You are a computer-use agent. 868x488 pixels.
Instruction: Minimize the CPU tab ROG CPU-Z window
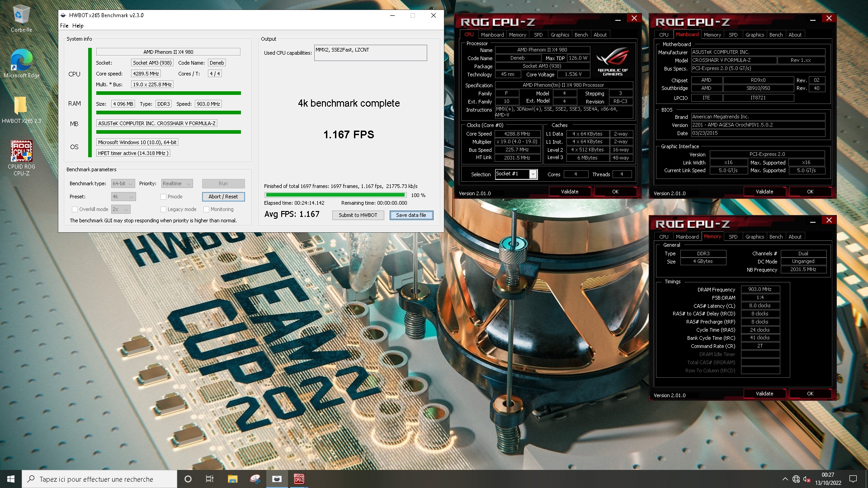tap(618, 19)
